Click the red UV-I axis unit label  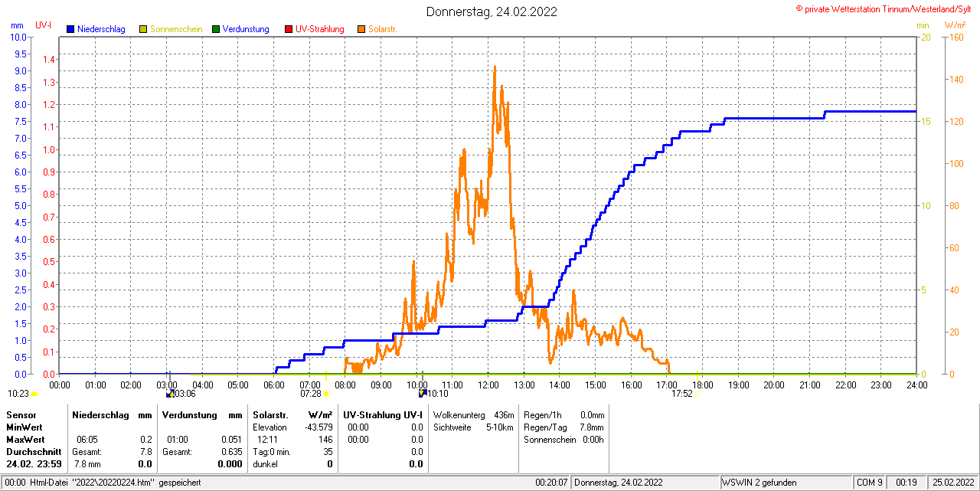(x=44, y=25)
